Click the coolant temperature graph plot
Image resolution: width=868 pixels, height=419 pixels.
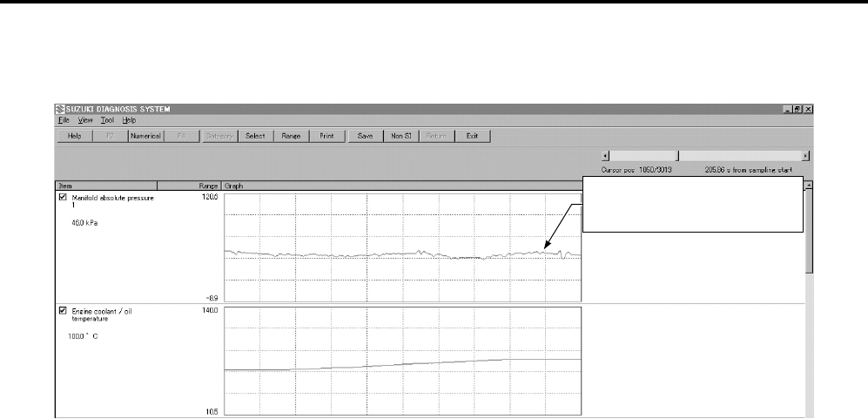tap(402, 361)
